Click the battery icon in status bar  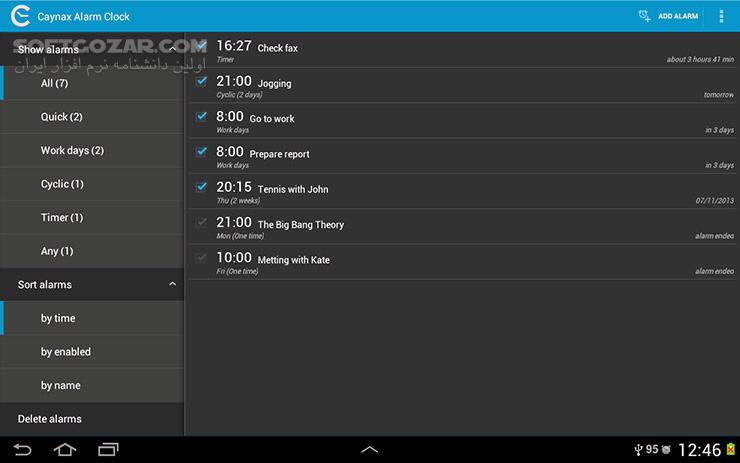(731, 449)
